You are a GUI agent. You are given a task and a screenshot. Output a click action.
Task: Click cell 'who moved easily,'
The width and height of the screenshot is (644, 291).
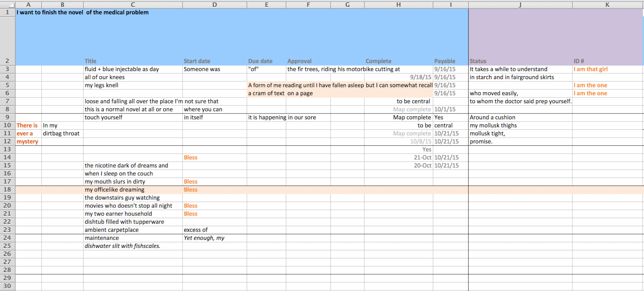[x=520, y=93]
